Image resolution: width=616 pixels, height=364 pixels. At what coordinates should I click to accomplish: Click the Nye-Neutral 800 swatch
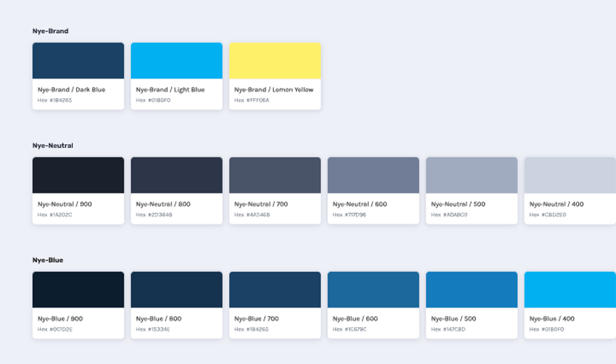pos(176,175)
